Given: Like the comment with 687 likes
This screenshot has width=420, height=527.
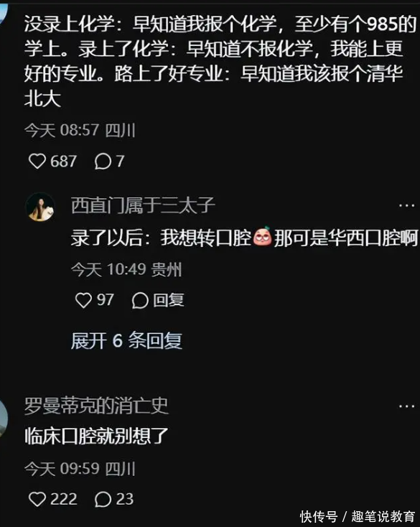Looking at the screenshot, I should pyautogui.click(x=37, y=161).
